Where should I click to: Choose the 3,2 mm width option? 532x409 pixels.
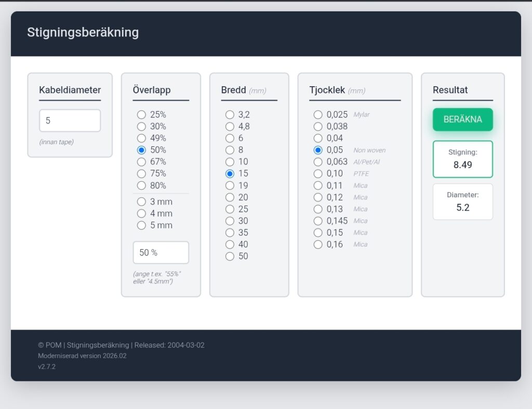230,115
